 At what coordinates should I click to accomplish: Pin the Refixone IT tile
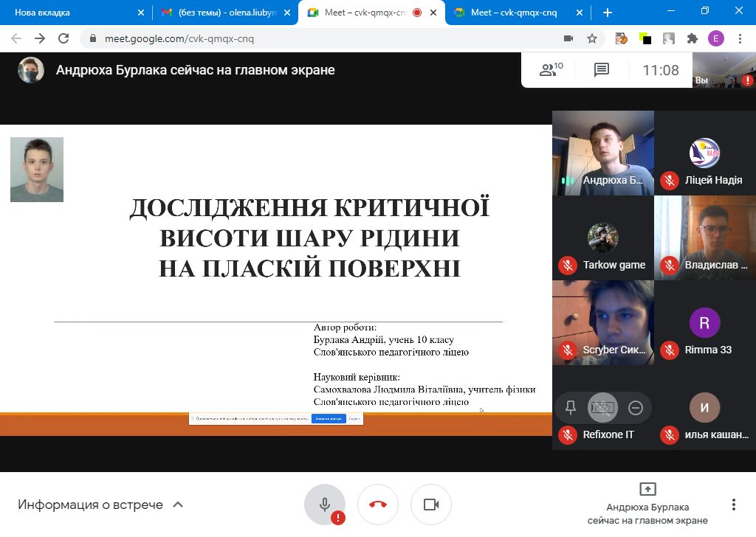tap(571, 408)
